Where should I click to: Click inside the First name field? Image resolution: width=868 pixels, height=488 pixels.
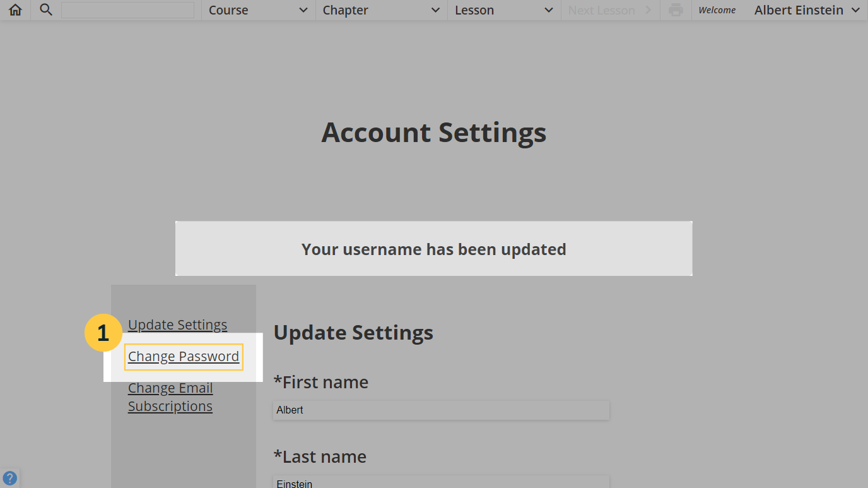440,410
